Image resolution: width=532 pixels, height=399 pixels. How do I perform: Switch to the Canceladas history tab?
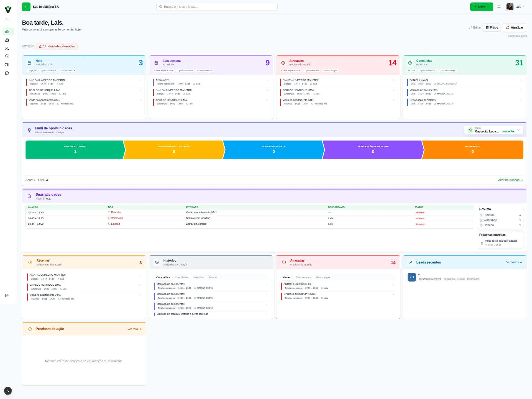181,277
